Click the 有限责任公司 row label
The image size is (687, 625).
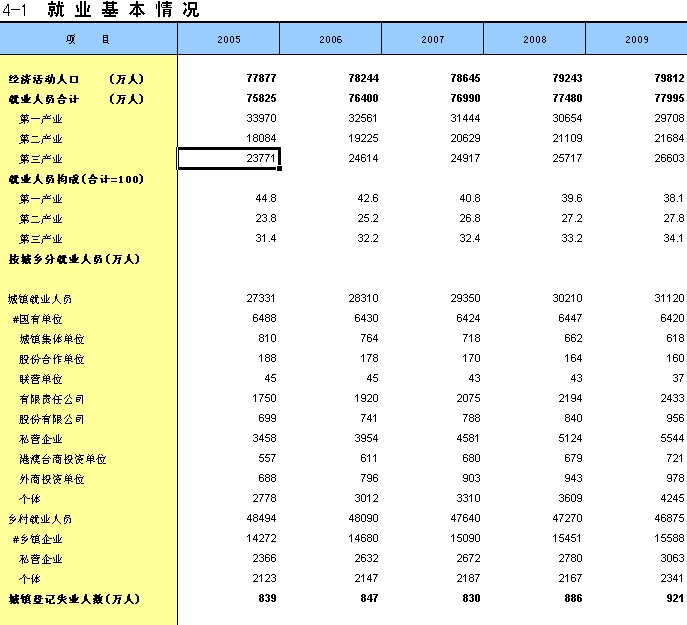52,399
